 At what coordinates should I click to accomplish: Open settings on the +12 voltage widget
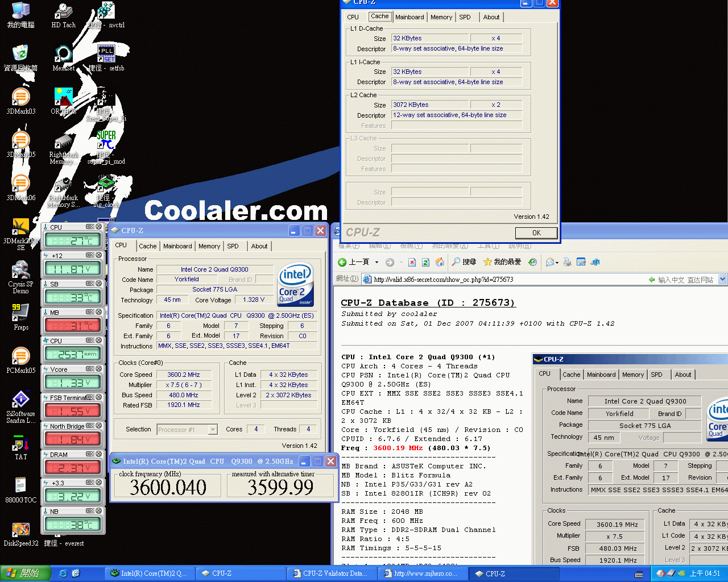(x=90, y=255)
